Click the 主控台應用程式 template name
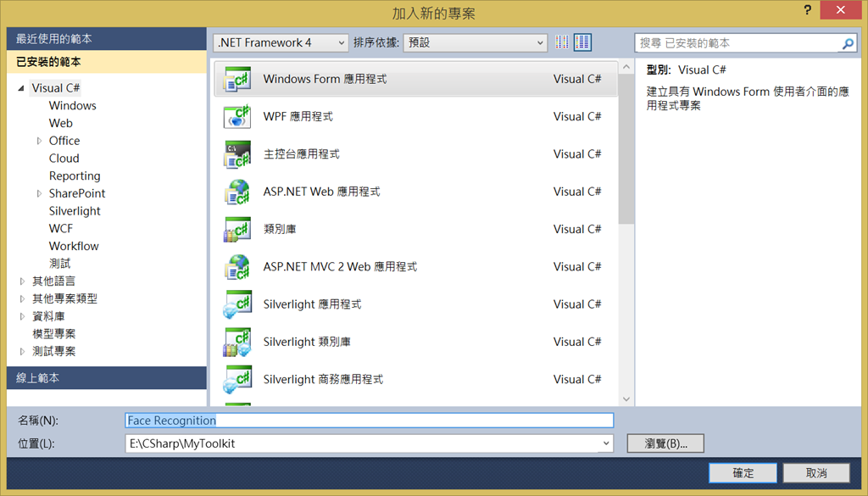Screen dimensions: 868x496 (301, 154)
